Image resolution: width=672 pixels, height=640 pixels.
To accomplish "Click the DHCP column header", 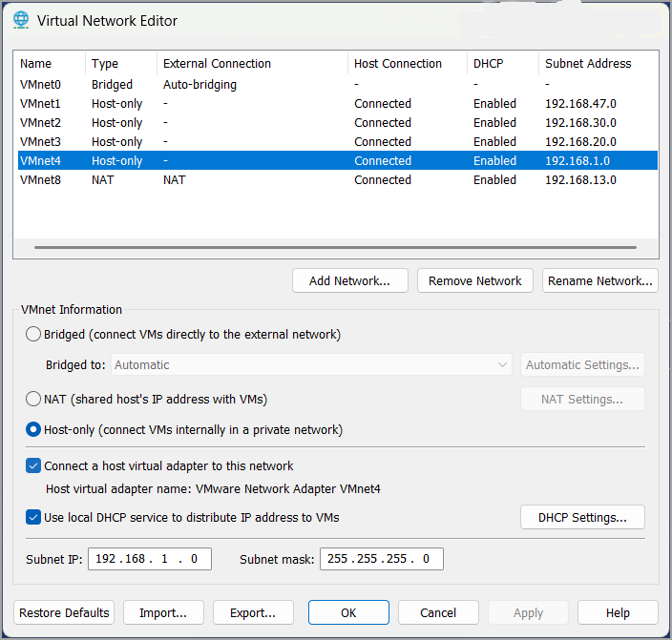I will pyautogui.click(x=503, y=63).
